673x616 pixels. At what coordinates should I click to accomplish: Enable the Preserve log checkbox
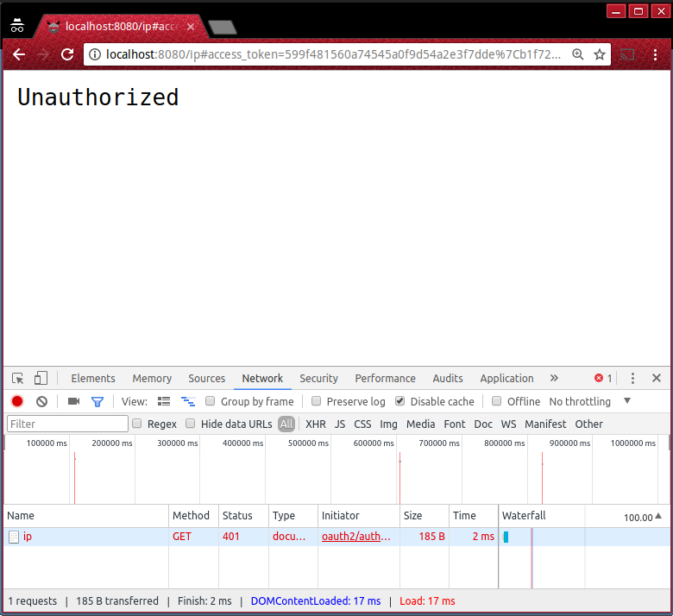pyautogui.click(x=317, y=401)
